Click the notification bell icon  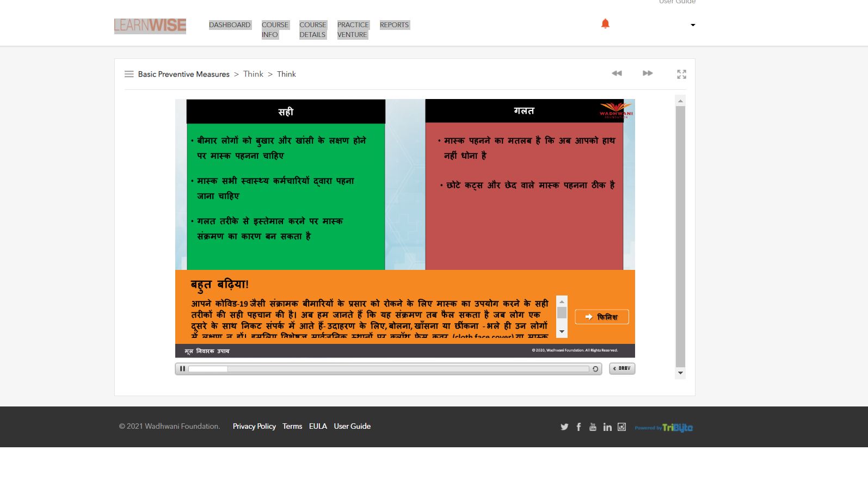(x=605, y=23)
